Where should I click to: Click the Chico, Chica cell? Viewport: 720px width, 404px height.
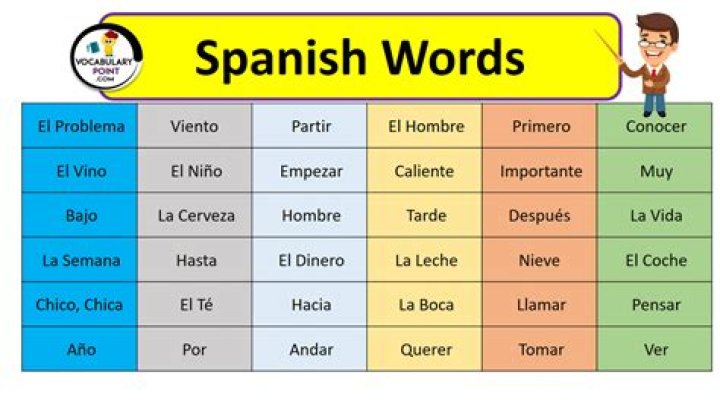point(81,305)
